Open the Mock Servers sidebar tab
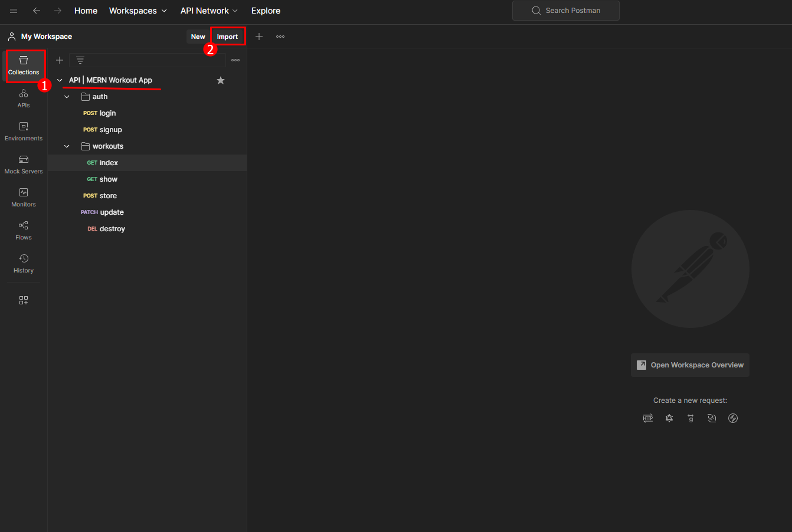This screenshot has width=792, height=532. click(24, 165)
